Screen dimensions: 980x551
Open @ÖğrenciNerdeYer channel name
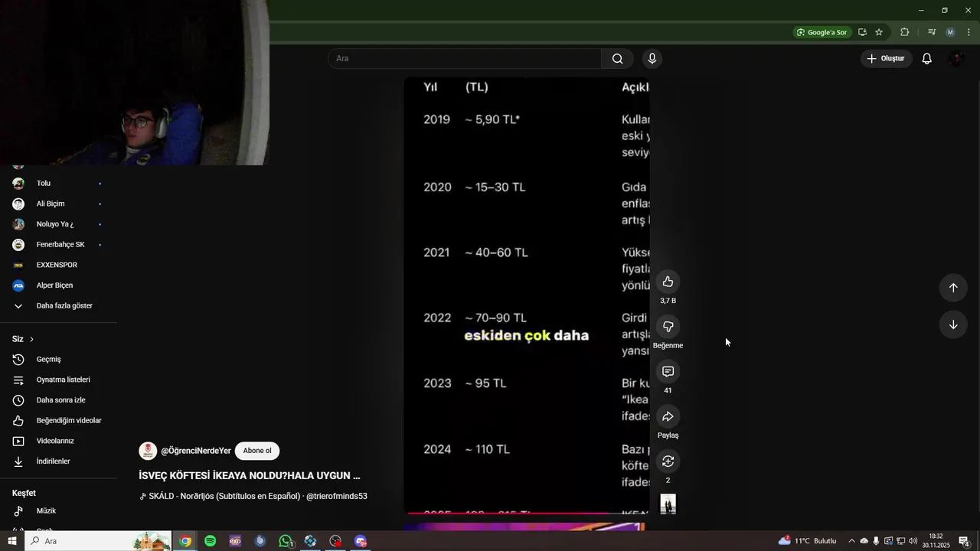click(x=196, y=451)
